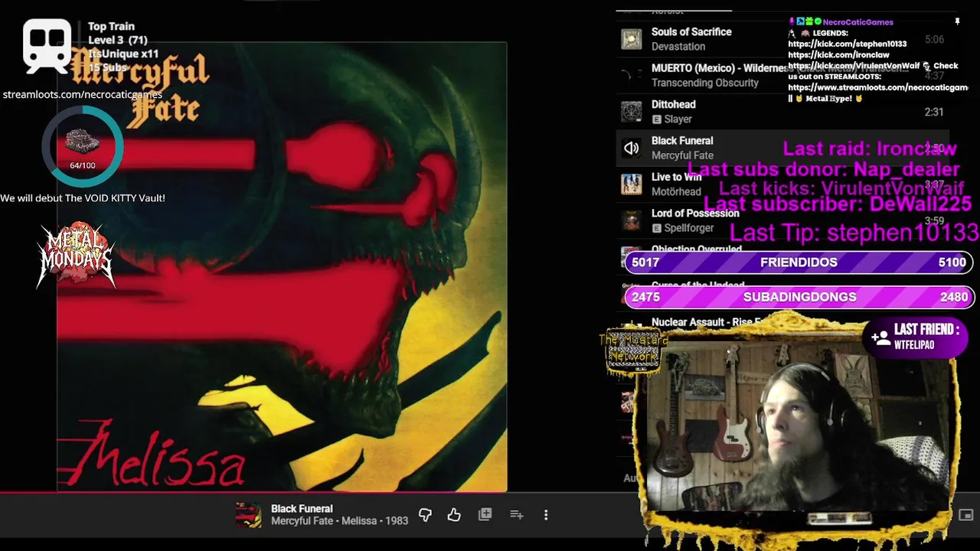Save Black Funeral to library icon
This screenshot has height=551, width=980.
[485, 515]
